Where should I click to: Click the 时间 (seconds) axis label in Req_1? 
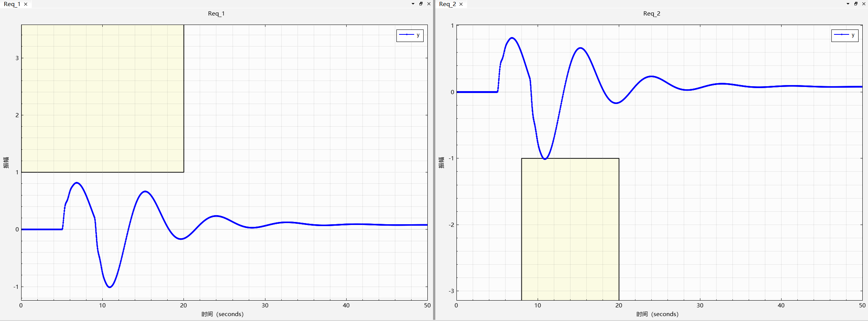pyautogui.click(x=222, y=314)
